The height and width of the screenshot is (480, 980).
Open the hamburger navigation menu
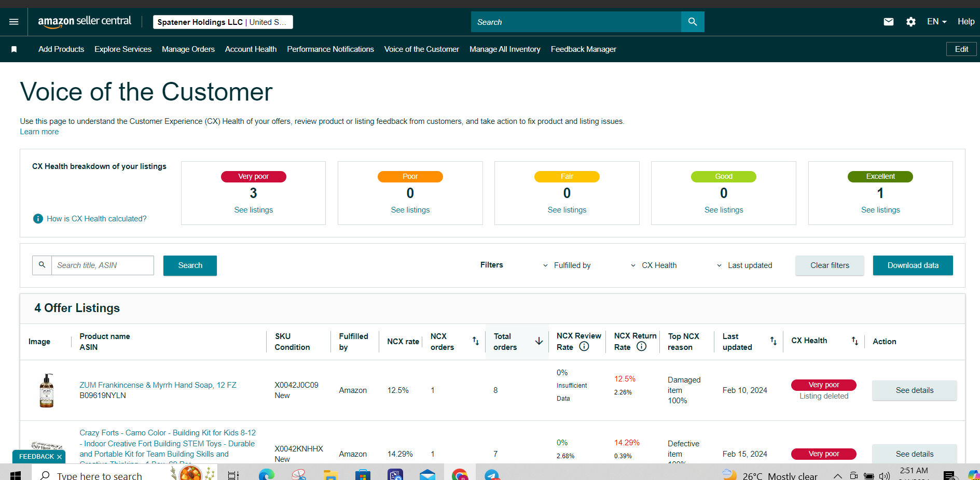pos(14,22)
